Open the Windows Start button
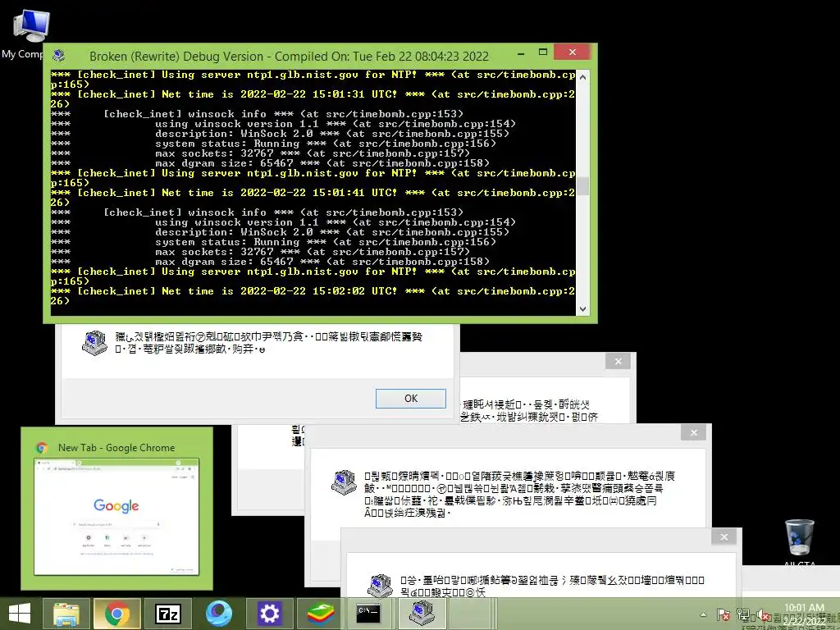The image size is (840, 630). (x=20, y=614)
